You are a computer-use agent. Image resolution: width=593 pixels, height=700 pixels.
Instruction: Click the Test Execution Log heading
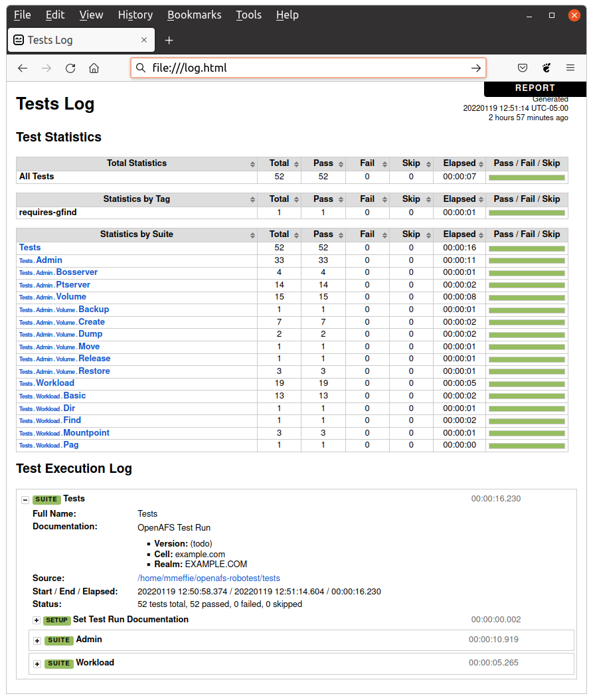pos(74,469)
